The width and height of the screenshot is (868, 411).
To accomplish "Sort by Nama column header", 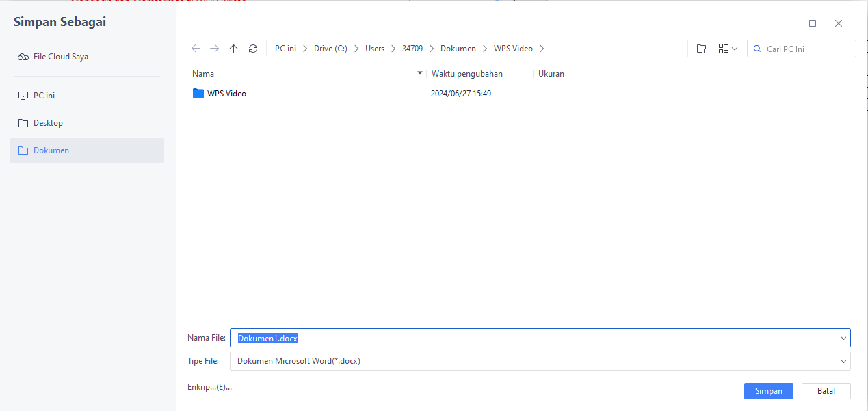I will 203,74.
